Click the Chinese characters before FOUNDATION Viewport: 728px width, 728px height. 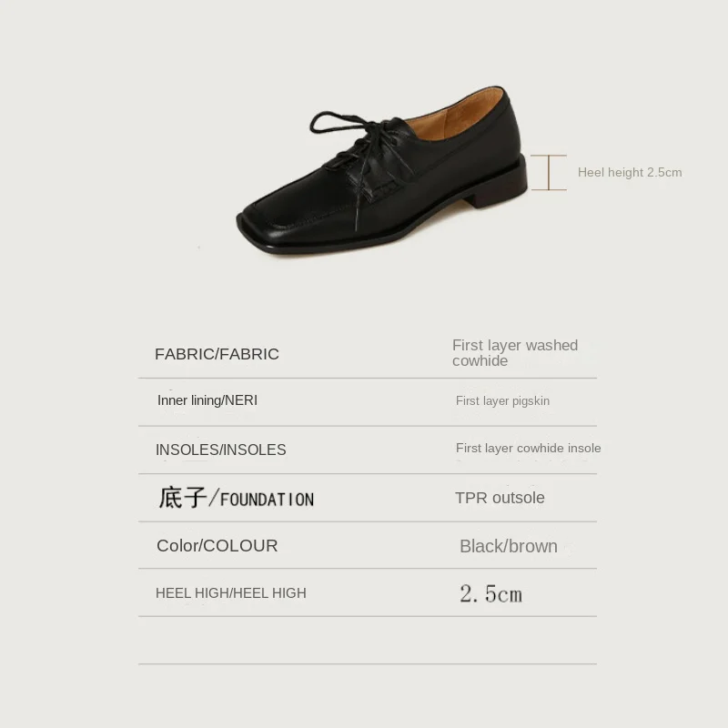[183, 498]
